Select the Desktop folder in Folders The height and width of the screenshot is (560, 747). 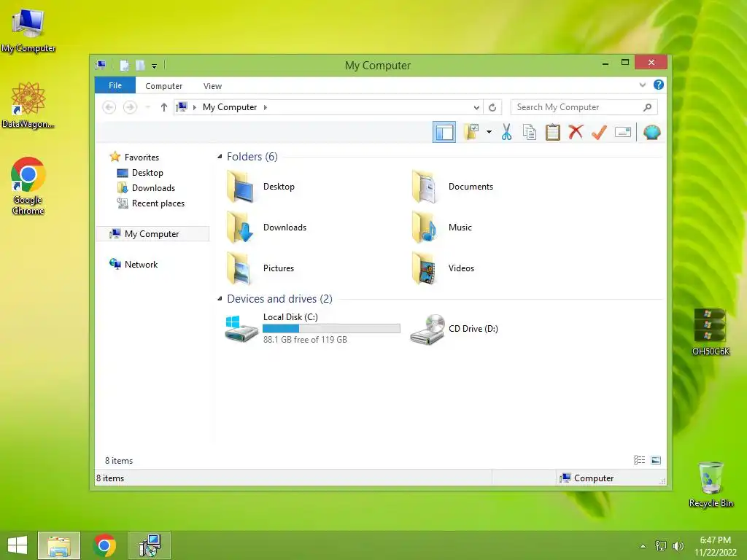(261, 187)
